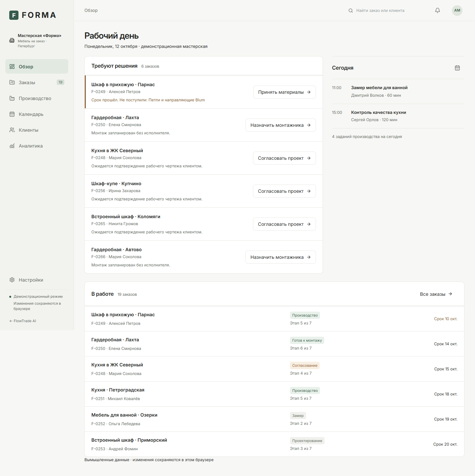Click the search magnifier icon
The height and width of the screenshot is (476, 475).
click(x=351, y=11)
